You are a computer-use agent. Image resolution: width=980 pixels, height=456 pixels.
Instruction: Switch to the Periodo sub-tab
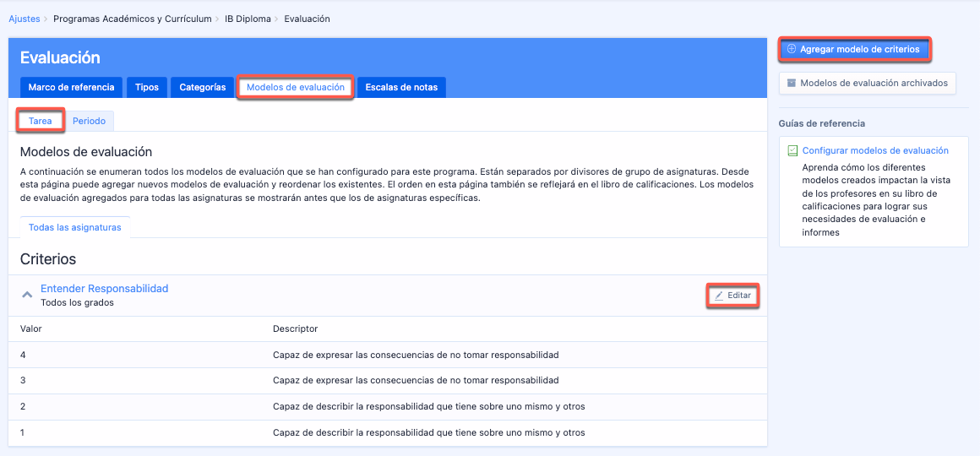pos(89,121)
